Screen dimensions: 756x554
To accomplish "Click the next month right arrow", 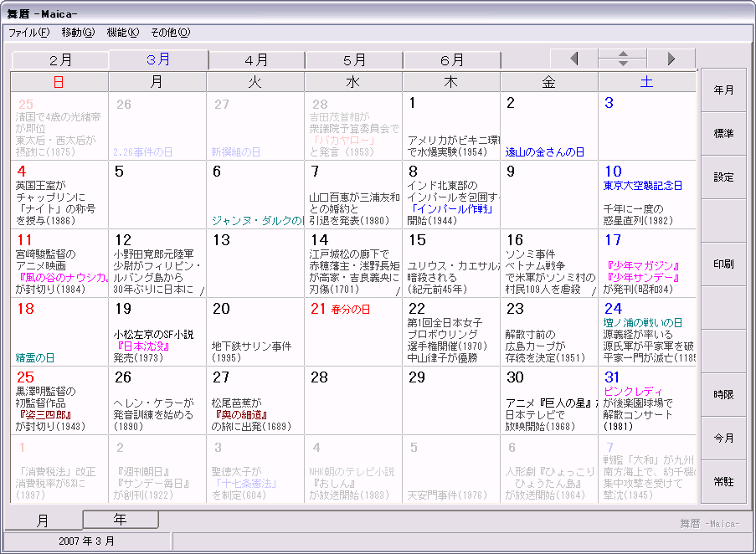I will pos(671,59).
